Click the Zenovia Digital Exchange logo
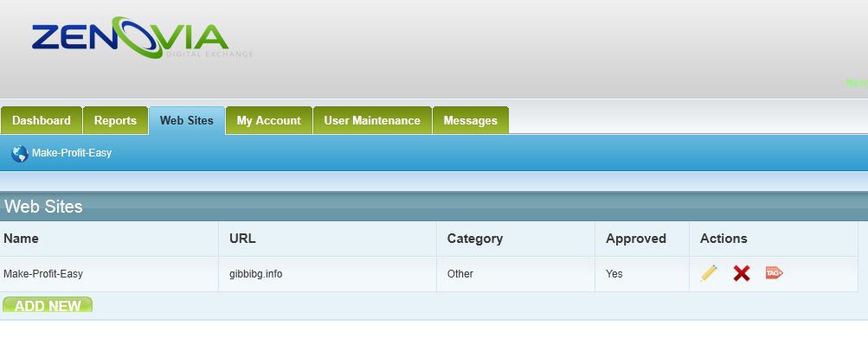The height and width of the screenshot is (338, 868). pos(141,38)
